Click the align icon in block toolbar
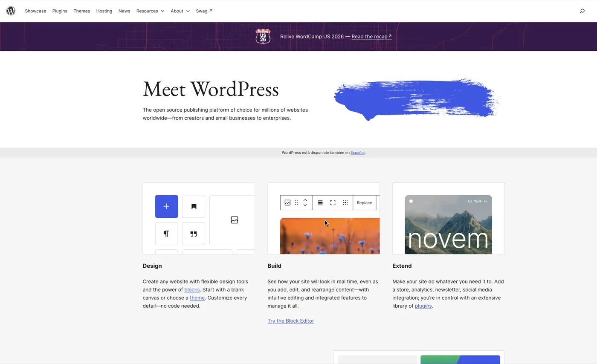597x364 pixels. coord(320,203)
